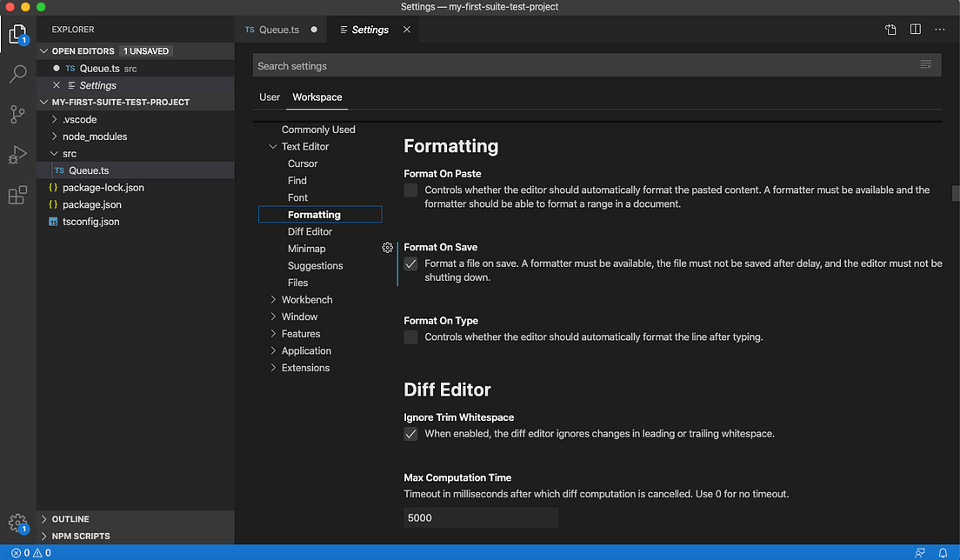Go to Suggestions settings section

point(316,265)
